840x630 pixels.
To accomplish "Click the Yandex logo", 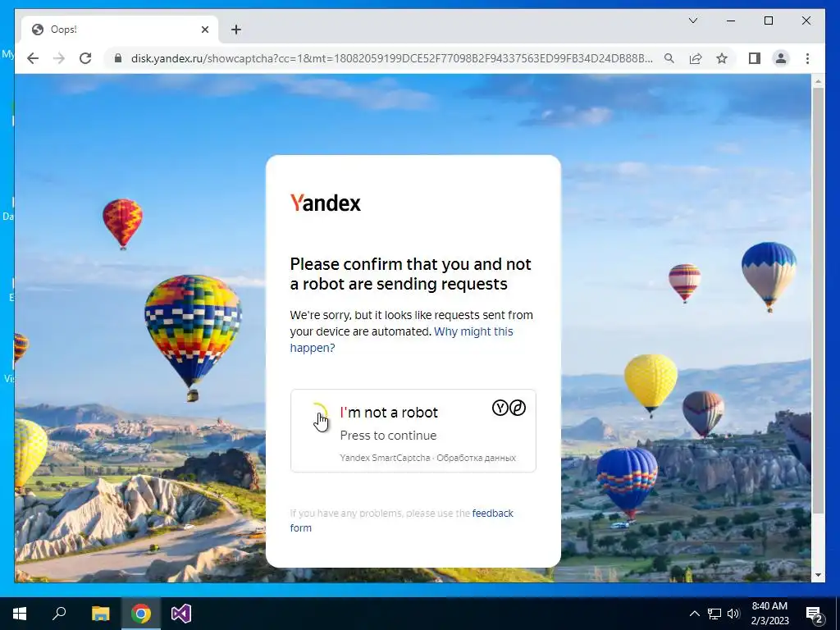I will [325, 203].
